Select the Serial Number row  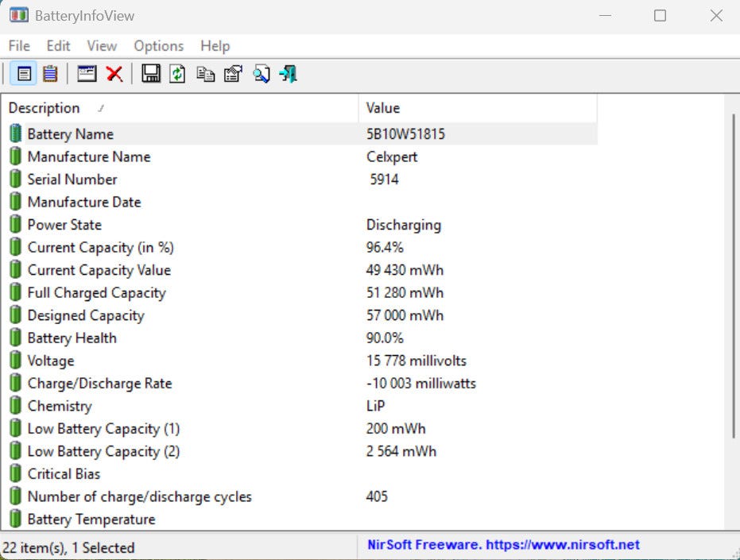[x=300, y=179]
